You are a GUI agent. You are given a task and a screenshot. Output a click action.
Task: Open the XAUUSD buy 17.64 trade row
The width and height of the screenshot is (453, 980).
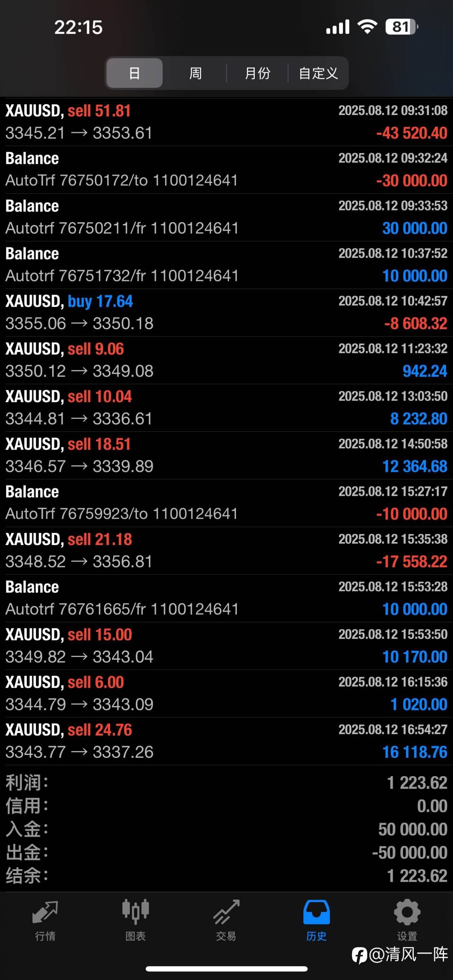pos(226,313)
